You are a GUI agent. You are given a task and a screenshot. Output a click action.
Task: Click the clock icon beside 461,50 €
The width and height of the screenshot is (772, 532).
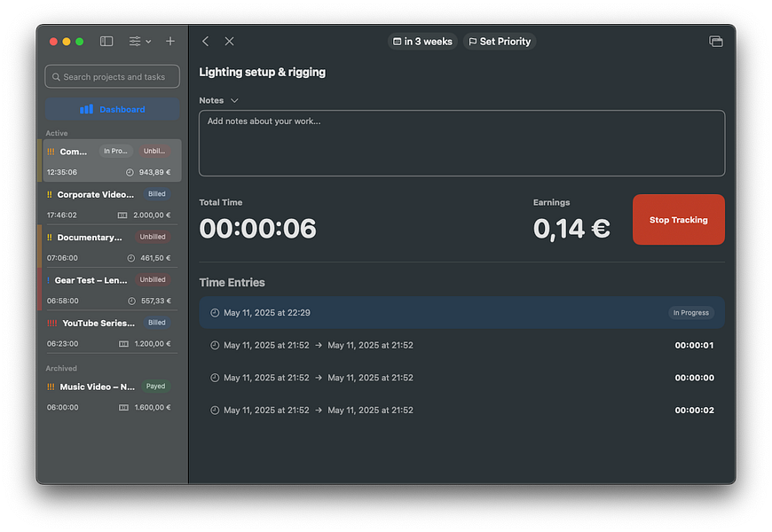(x=131, y=258)
